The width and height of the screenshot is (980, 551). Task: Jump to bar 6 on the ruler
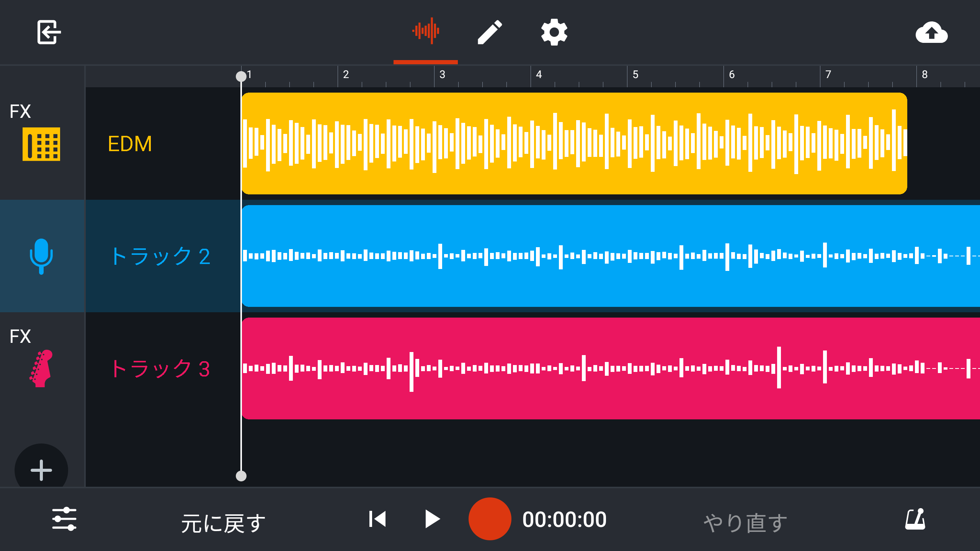[x=732, y=75]
